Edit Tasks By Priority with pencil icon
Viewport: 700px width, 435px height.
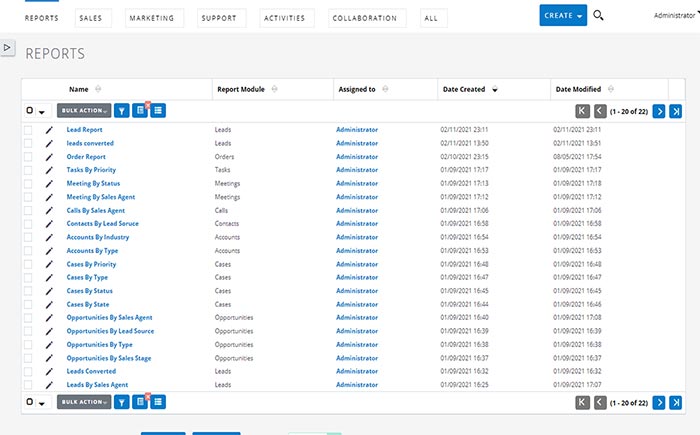tap(49, 170)
